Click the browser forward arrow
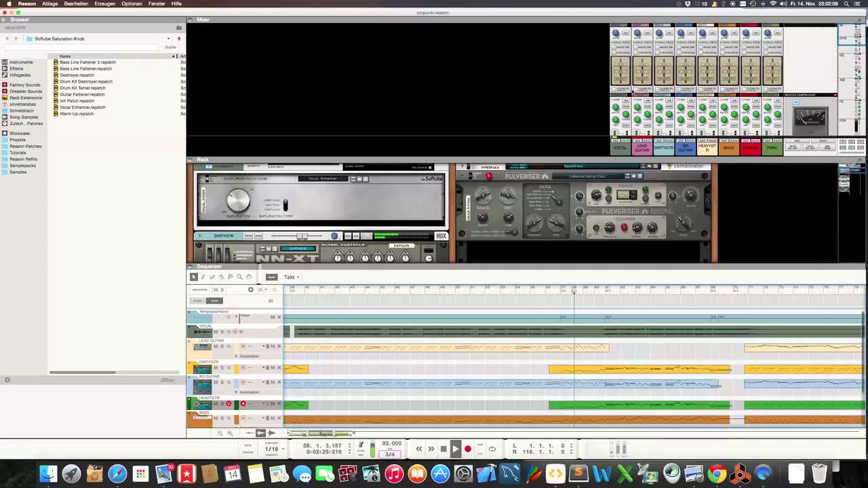Screen dimensions: 868x488 point(17,39)
